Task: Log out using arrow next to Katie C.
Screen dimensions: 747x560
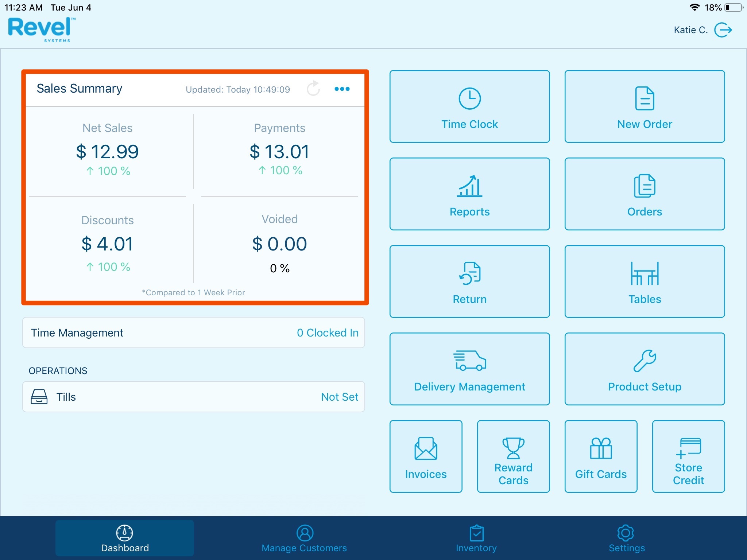Action: click(723, 30)
